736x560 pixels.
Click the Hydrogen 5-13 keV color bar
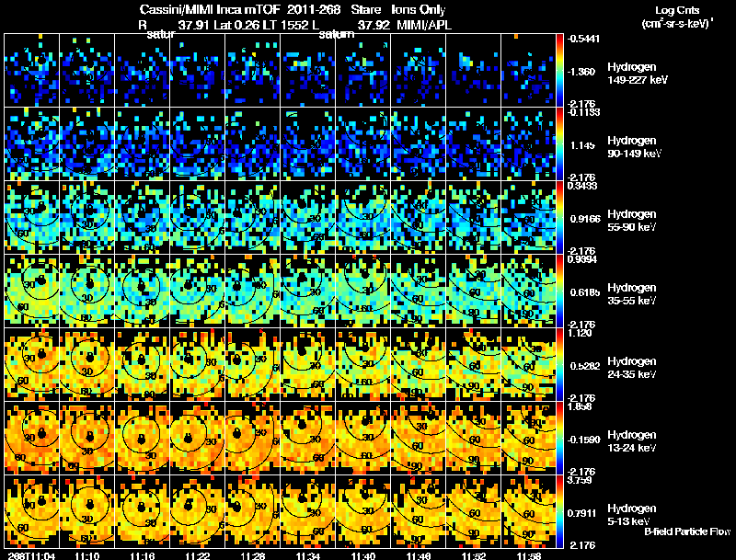click(x=559, y=511)
